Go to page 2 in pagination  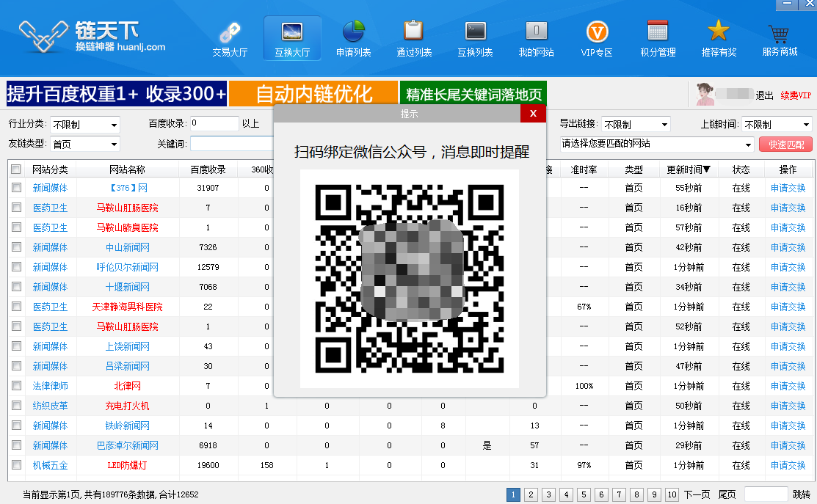coord(531,494)
